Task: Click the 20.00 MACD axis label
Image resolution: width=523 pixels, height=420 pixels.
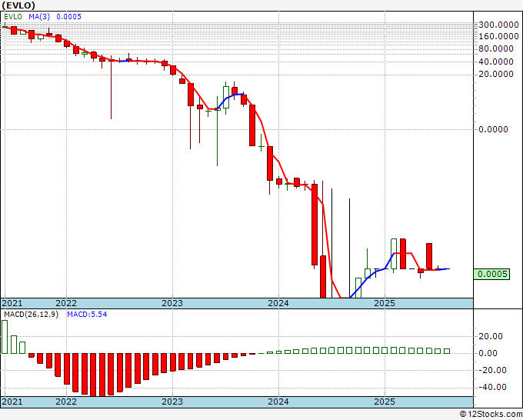Action: (491, 336)
